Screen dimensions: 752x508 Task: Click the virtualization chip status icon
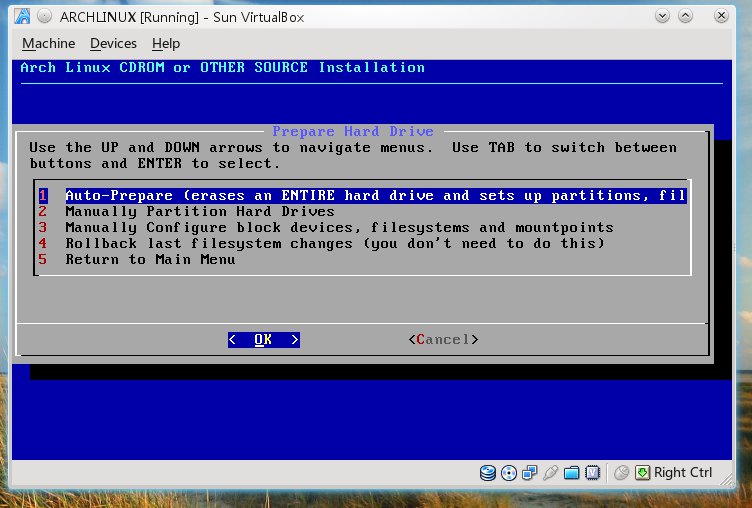click(x=592, y=473)
